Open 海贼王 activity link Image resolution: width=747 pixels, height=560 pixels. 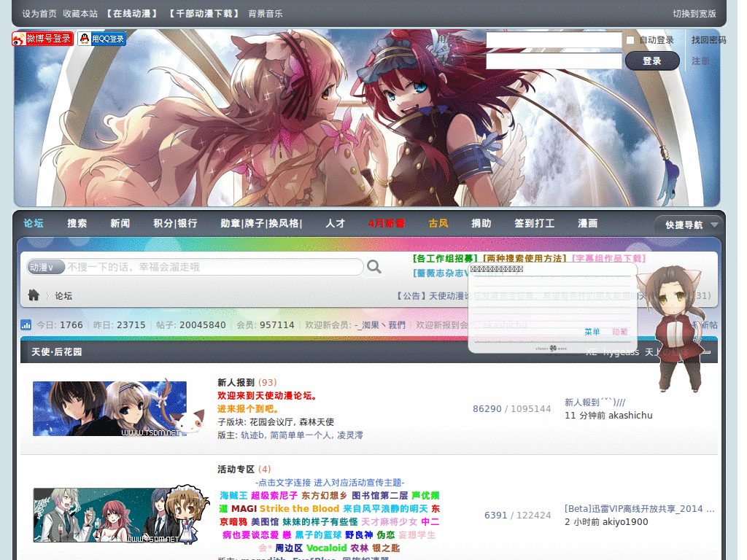tap(233, 496)
